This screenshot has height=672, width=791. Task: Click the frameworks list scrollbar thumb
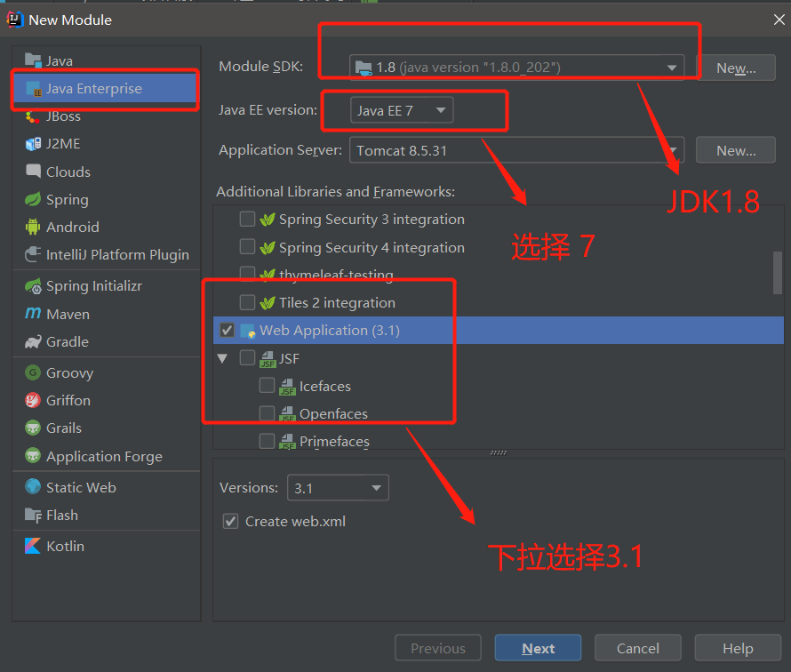[x=778, y=272]
